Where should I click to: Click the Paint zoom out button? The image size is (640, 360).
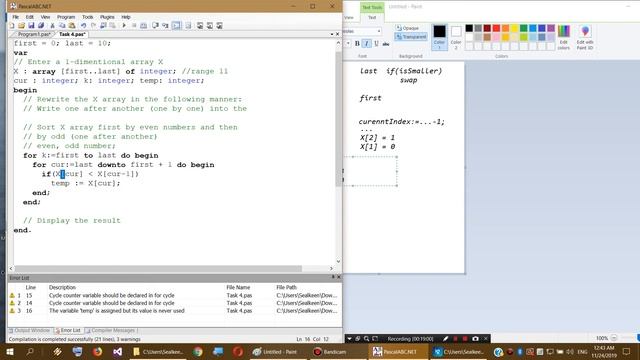(614, 338)
